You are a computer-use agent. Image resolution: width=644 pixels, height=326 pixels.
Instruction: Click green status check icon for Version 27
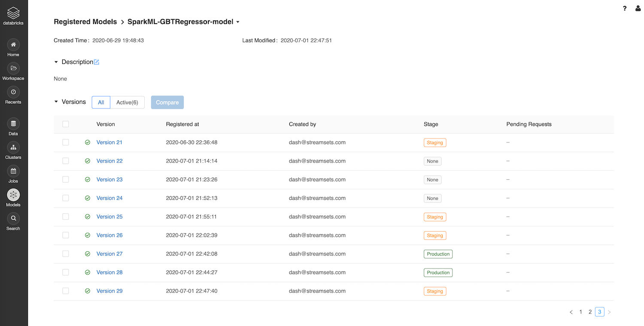[x=88, y=254]
